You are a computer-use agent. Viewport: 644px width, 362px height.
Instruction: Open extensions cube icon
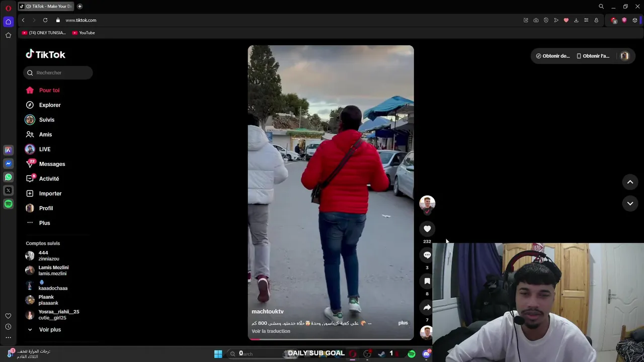(x=635, y=20)
